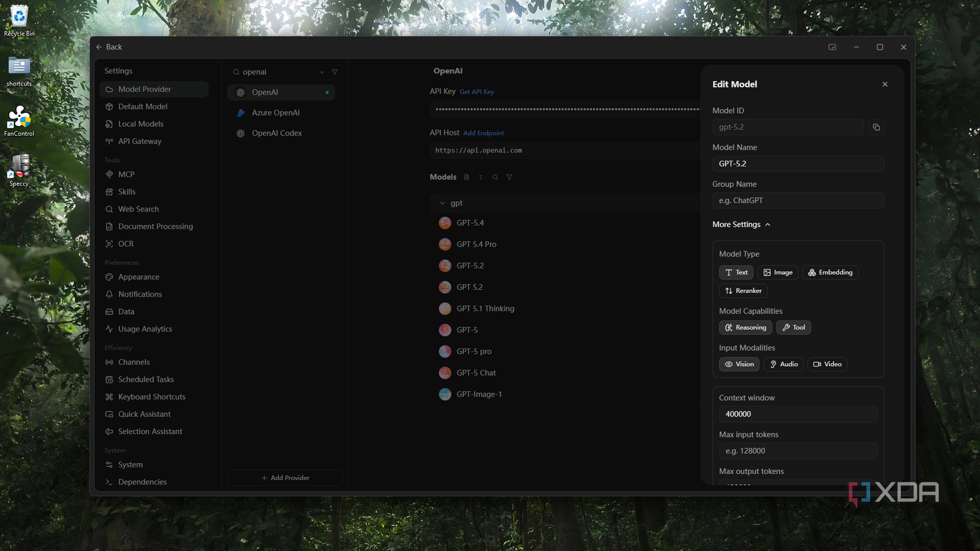This screenshot has height=551, width=980.
Task: Select the OpenAI Codex provider
Action: coord(282,133)
